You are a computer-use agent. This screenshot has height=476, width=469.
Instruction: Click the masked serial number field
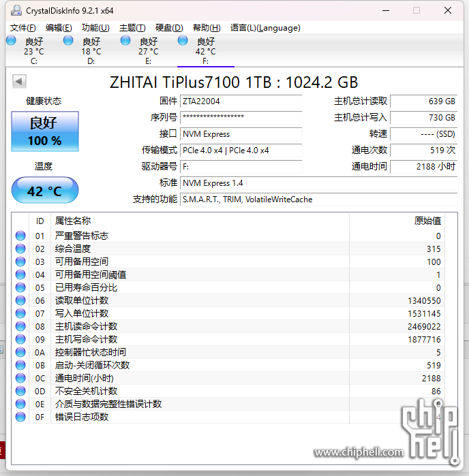coord(241,118)
